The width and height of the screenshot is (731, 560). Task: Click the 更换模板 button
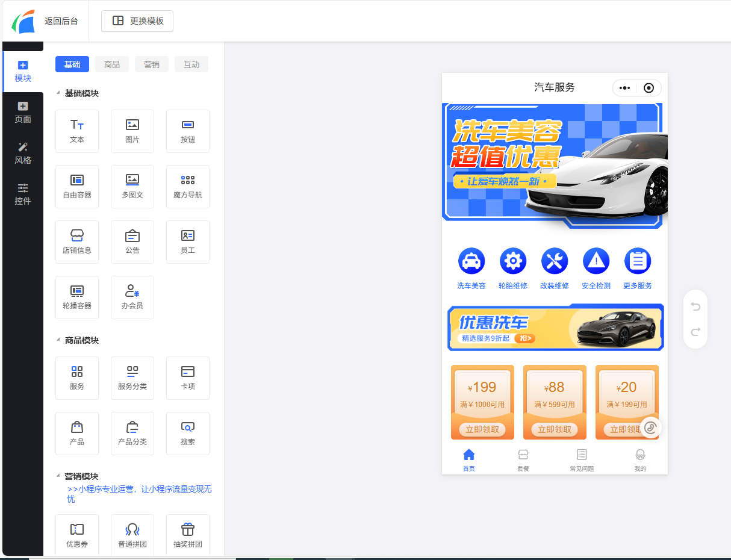[137, 21]
